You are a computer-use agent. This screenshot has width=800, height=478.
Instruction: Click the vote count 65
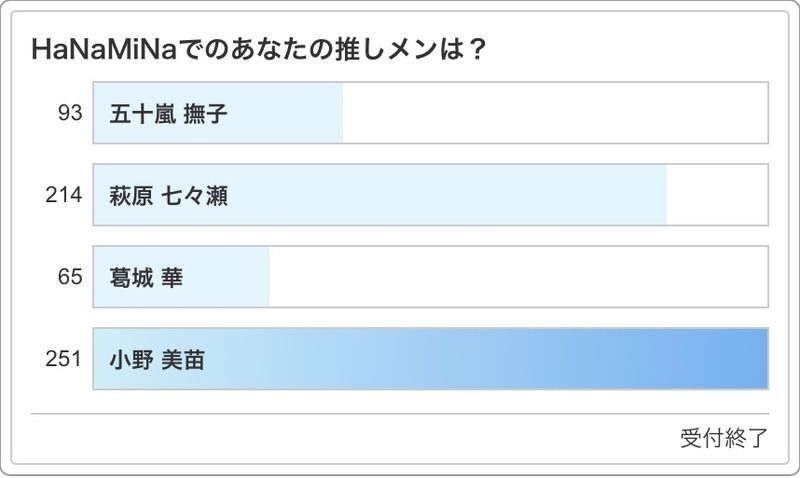click(x=69, y=277)
